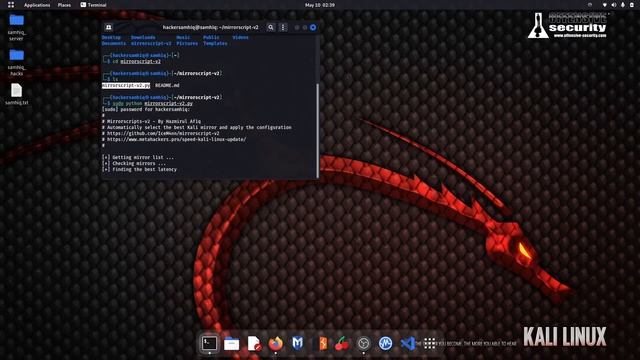Screen dimensions: 640x360
Task: Launch Burp Suite from the dock
Action: click(x=321, y=344)
